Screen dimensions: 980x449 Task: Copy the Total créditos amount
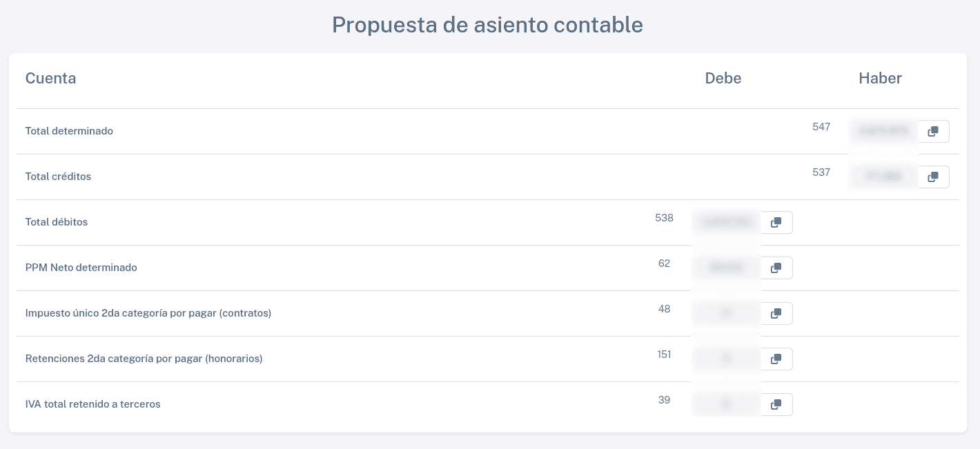point(933,177)
